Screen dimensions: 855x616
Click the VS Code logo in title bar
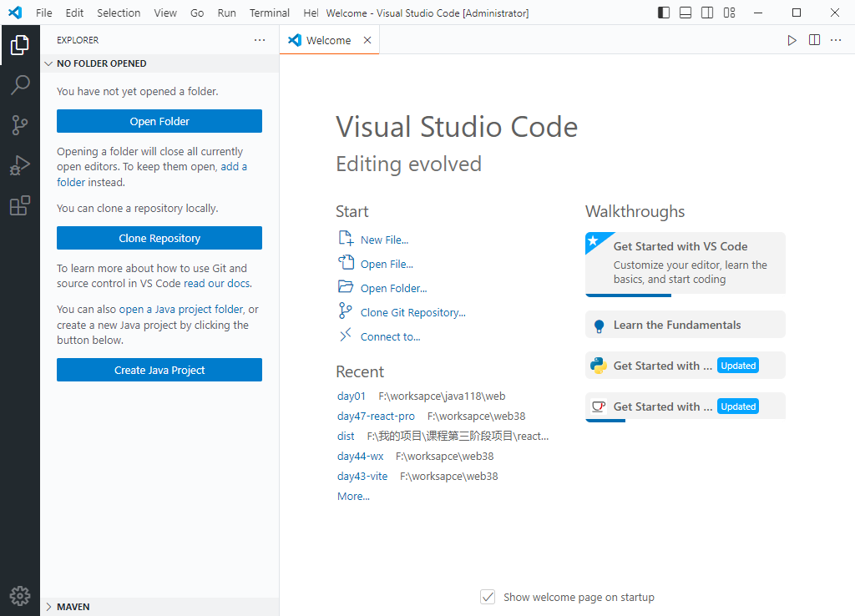(x=15, y=13)
